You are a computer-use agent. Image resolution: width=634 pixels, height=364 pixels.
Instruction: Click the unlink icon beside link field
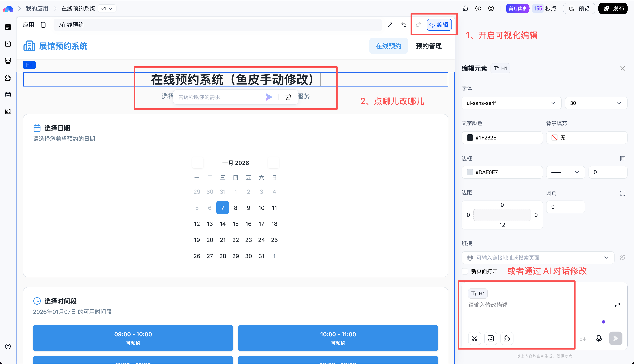622,258
